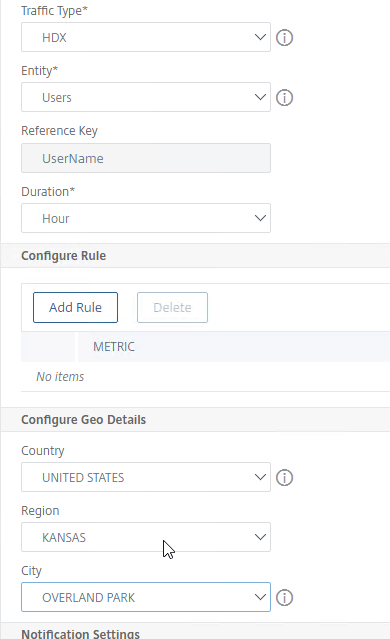Expand the City dropdown showing OVERLAND PARK
The height and width of the screenshot is (639, 390).
pos(146,597)
